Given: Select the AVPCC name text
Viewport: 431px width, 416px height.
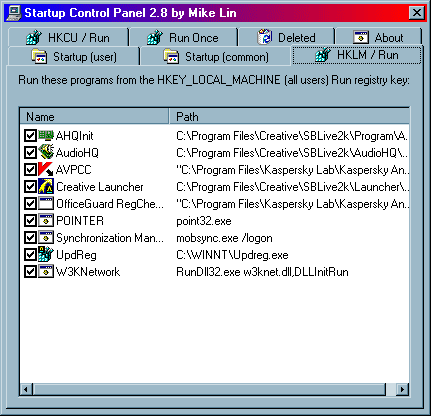Looking at the screenshot, I should point(74,170).
